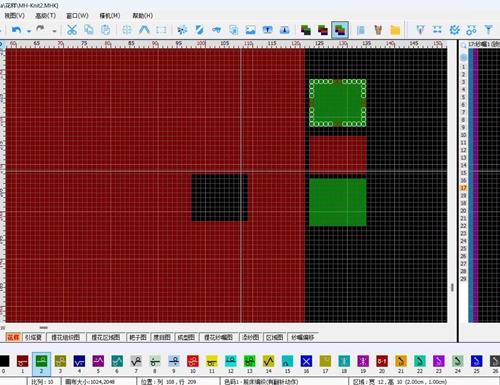Image resolution: width=500 pixels, height=385 pixels.
Task: Switch to the 度目图 tab
Action: tap(162, 337)
